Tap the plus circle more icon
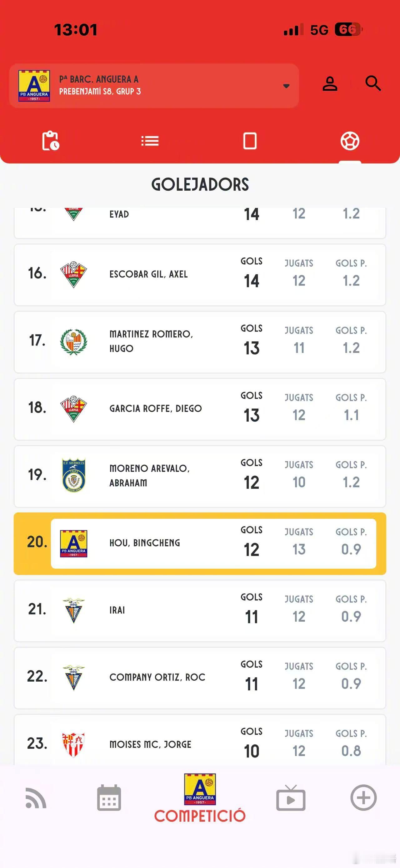This screenshot has height=868, width=400. point(363,797)
